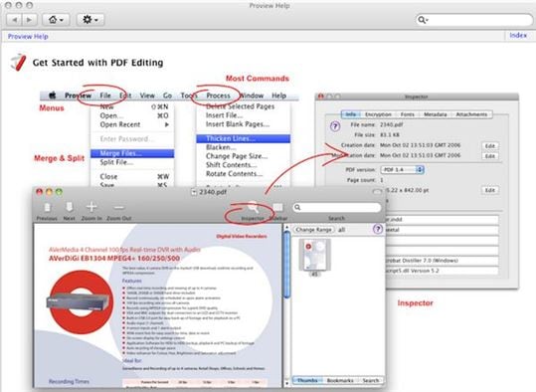This screenshot has width=536, height=392.
Task: Click Edit next to the page size value
Action: (x=490, y=190)
